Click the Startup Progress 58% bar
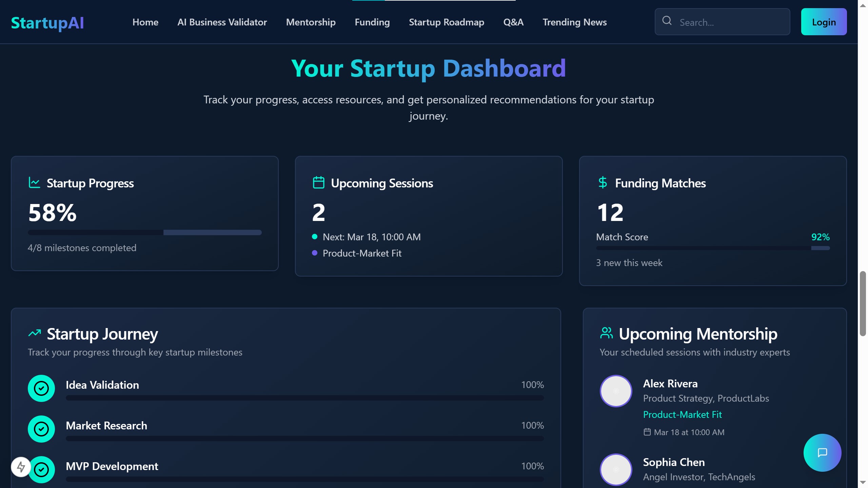This screenshot has width=868, height=488. (145, 232)
